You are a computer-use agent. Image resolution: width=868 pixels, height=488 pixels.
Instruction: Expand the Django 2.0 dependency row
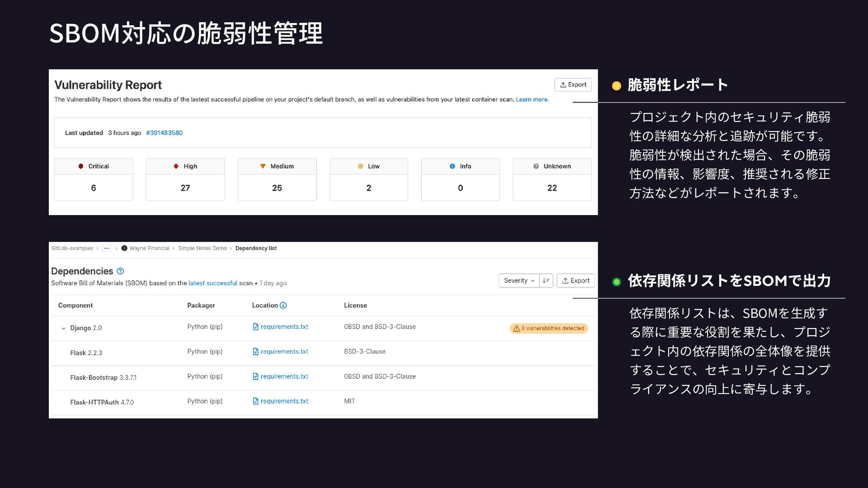63,328
